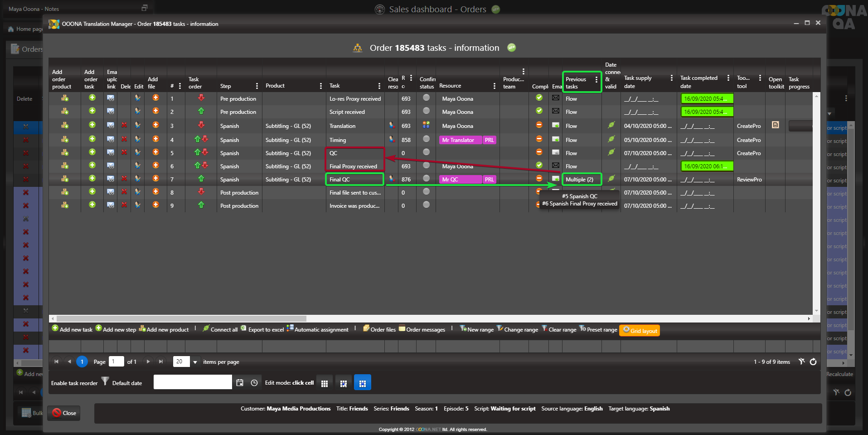Open Previous tasks column menu
868x435 pixels.
(x=596, y=80)
